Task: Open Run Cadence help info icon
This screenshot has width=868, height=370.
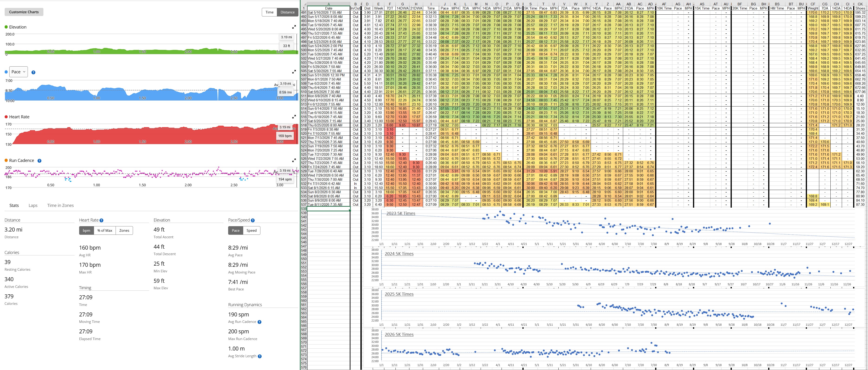Action: pyautogui.click(x=39, y=161)
